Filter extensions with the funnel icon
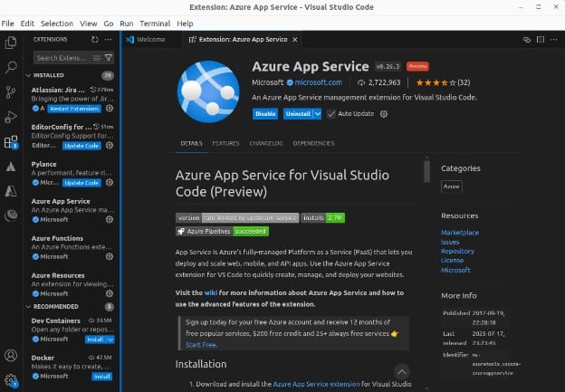This screenshot has height=392, width=565. coord(108,58)
